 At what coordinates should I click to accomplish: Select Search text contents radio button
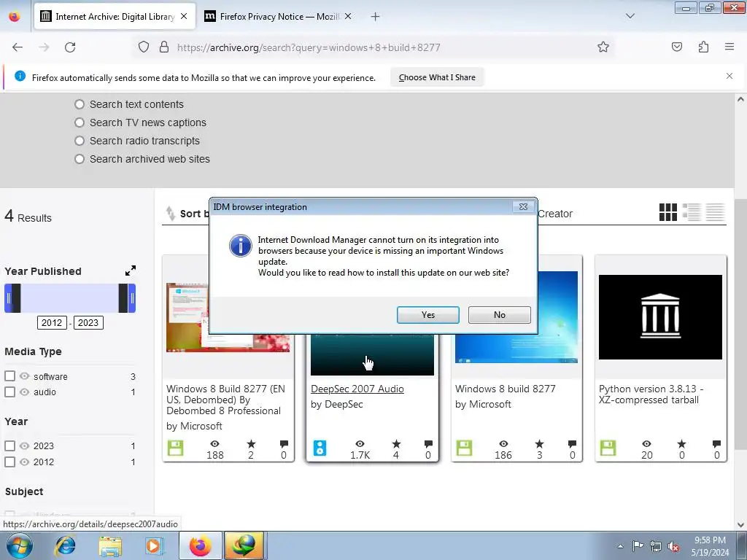coord(80,104)
